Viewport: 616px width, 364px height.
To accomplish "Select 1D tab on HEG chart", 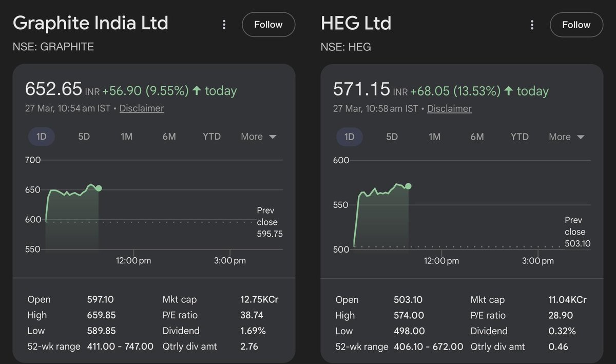I will 350,137.
